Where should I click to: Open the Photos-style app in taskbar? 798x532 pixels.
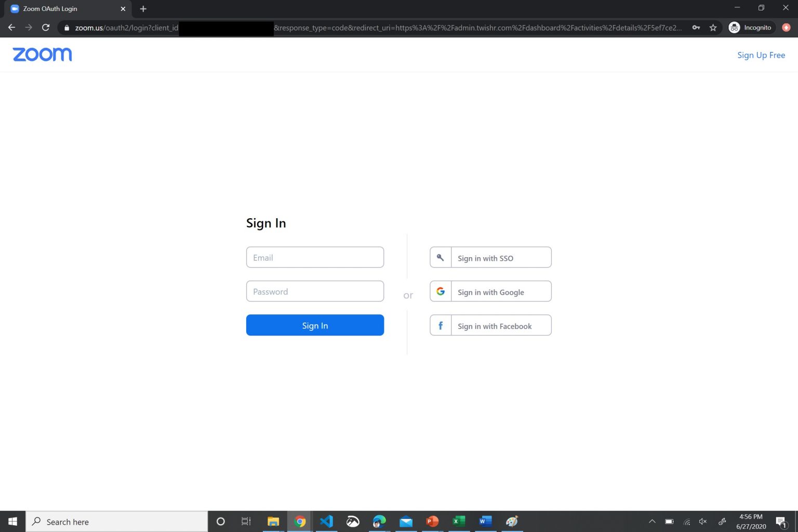tap(353, 522)
